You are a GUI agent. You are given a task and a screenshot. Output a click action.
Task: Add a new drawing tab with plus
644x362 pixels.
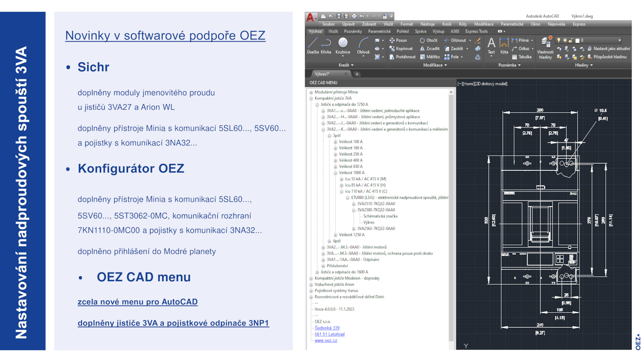tap(357, 74)
